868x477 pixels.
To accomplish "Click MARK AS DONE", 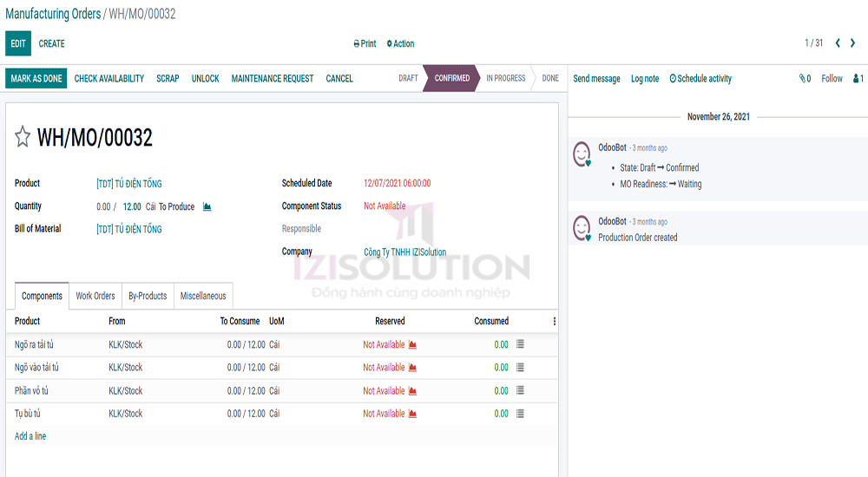I will 36,79.
